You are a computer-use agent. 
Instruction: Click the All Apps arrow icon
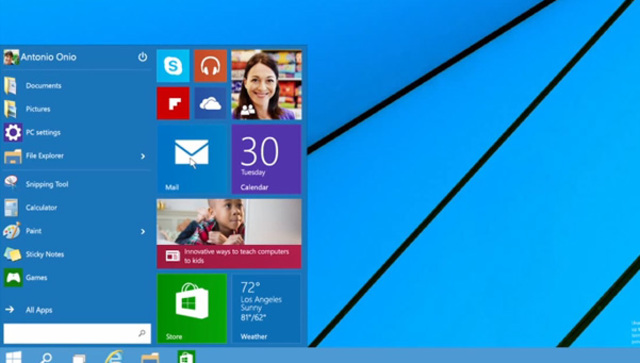10,310
